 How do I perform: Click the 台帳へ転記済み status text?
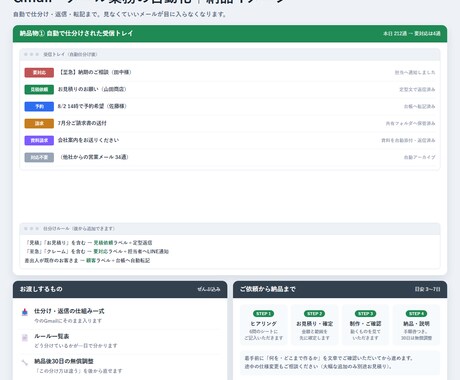tap(420, 106)
